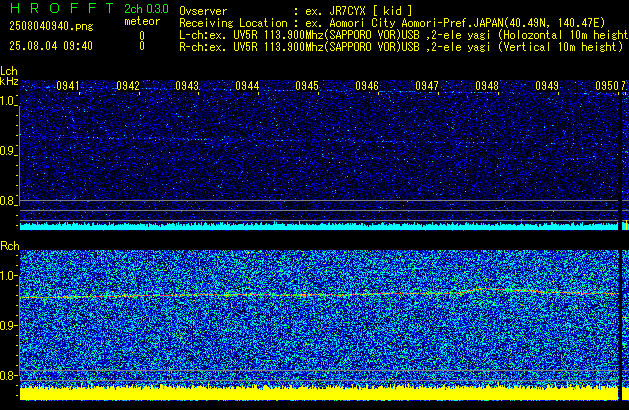Viewport: 629px width, 410px height.
Task: Select the filename 2508040940.png
Action: pyautogui.click(x=51, y=26)
